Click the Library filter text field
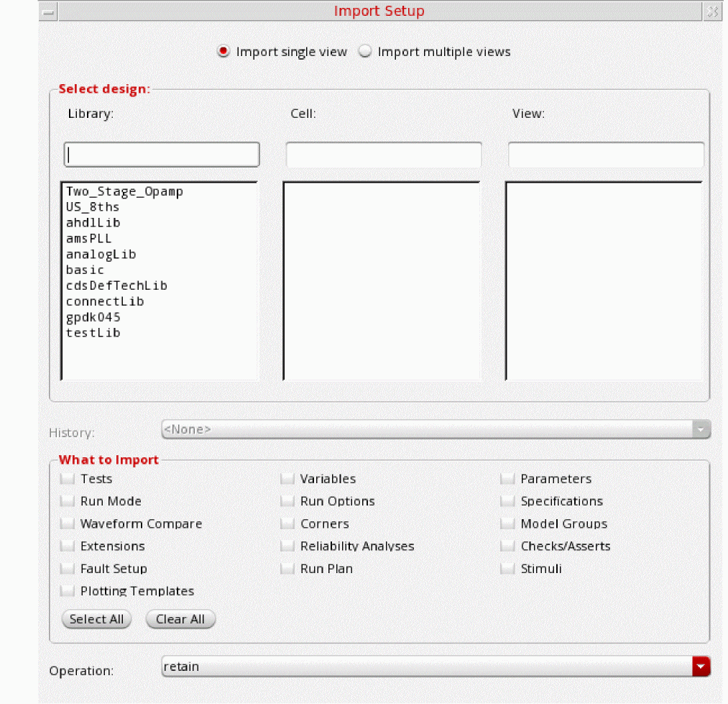This screenshot has width=728, height=704. pos(162,155)
